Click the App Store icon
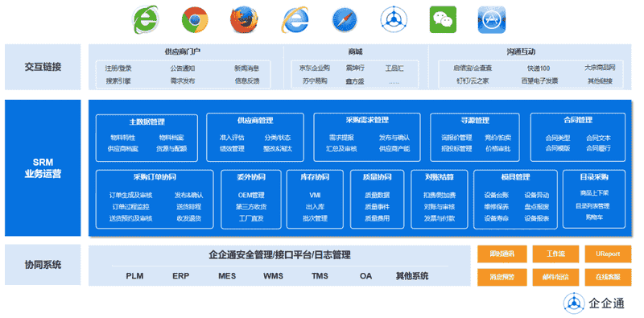The height and width of the screenshot is (318, 644). [492, 19]
